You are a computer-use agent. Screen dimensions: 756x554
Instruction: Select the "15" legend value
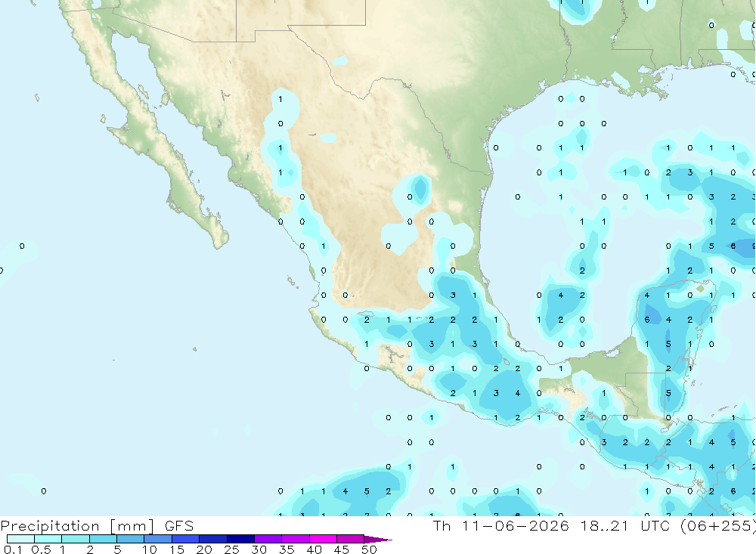click(x=177, y=549)
